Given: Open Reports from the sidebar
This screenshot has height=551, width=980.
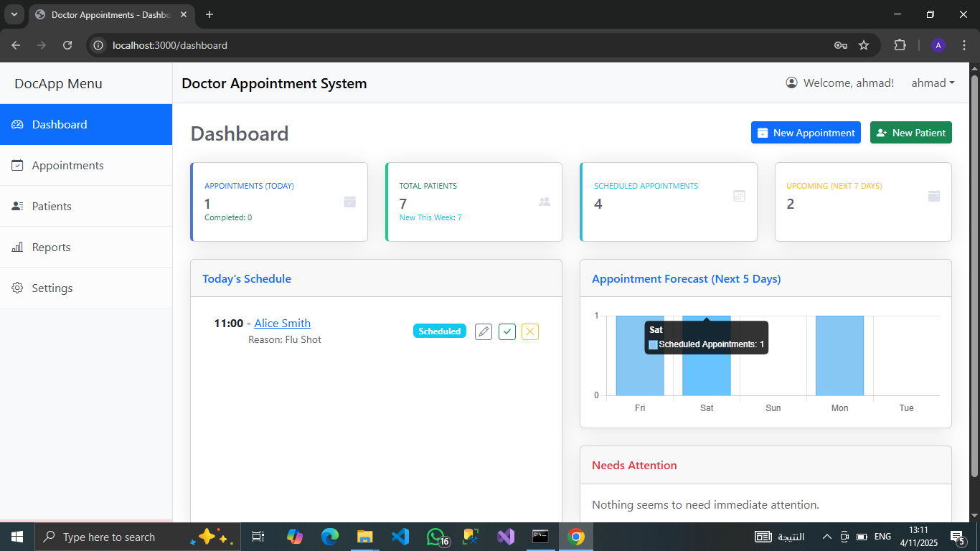Looking at the screenshot, I should [86, 247].
